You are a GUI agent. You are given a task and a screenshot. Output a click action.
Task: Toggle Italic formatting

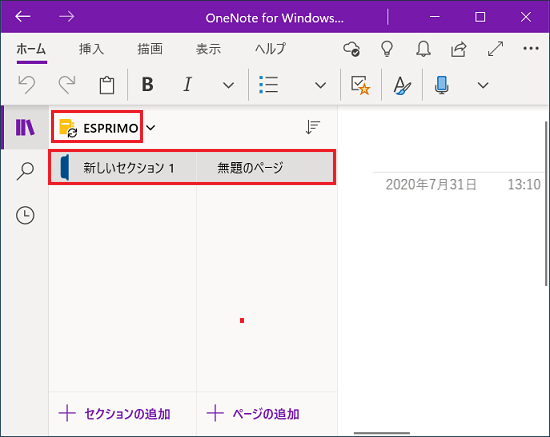tap(188, 85)
